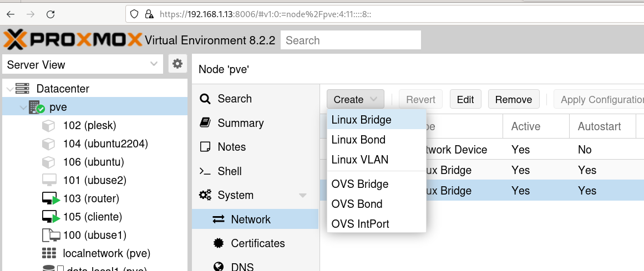
Task: Open the Certificates settings item
Action: click(257, 243)
